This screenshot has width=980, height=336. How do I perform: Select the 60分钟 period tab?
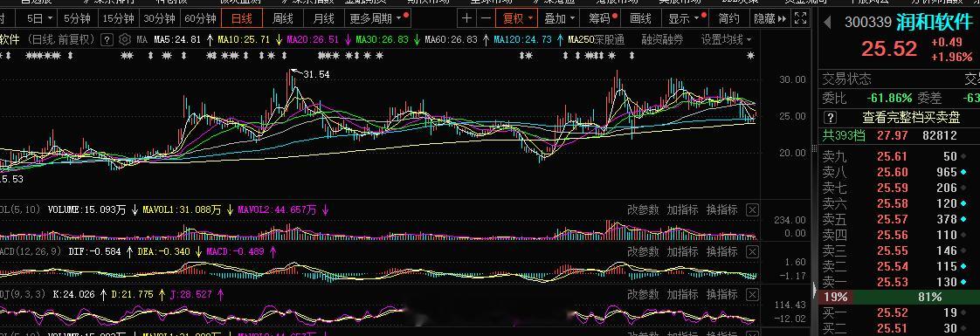pyautogui.click(x=201, y=18)
